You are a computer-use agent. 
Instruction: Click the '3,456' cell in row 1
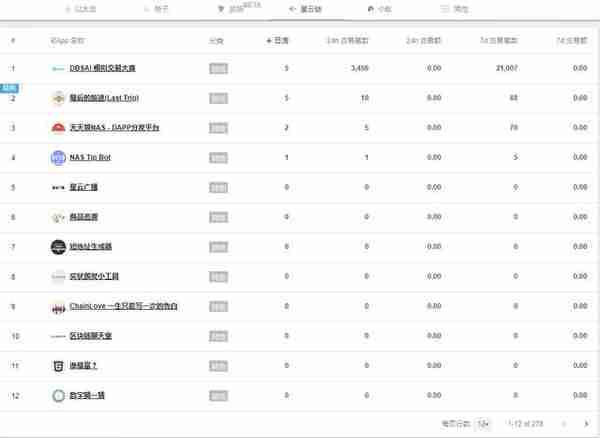(x=360, y=68)
